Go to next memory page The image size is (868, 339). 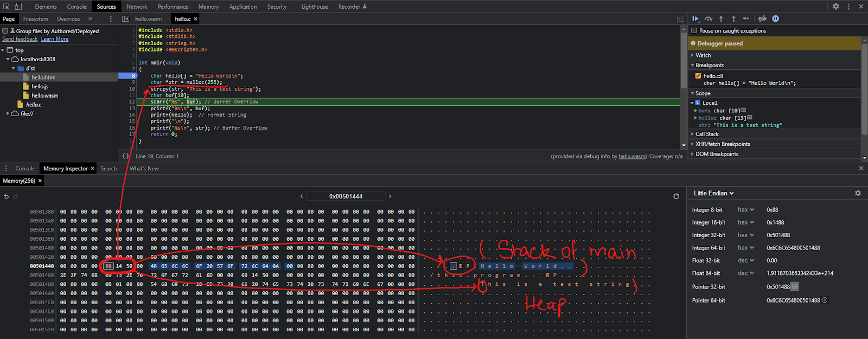[390, 196]
